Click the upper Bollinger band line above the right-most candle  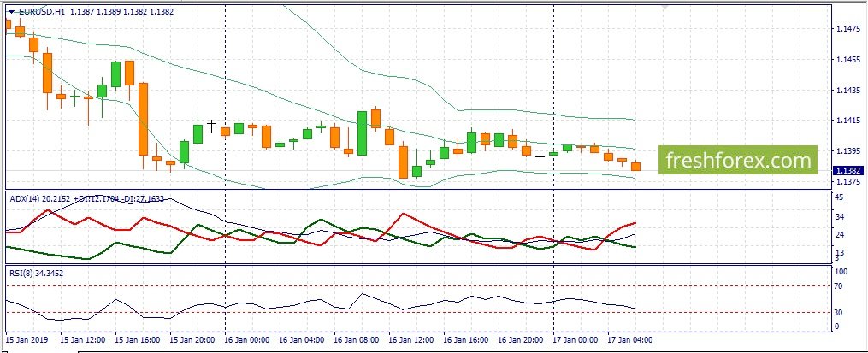tap(635, 120)
